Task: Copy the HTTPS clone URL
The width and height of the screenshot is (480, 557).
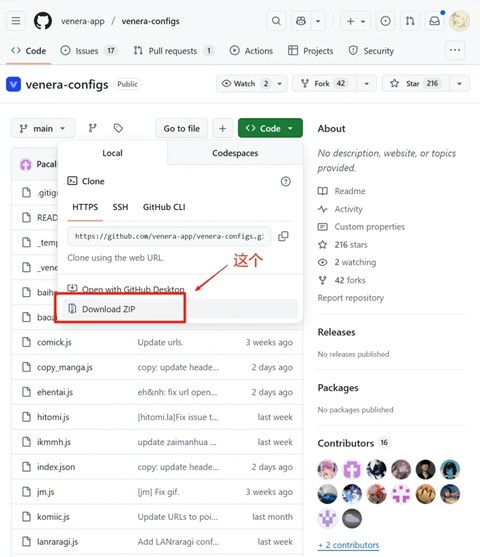Action: (283, 236)
